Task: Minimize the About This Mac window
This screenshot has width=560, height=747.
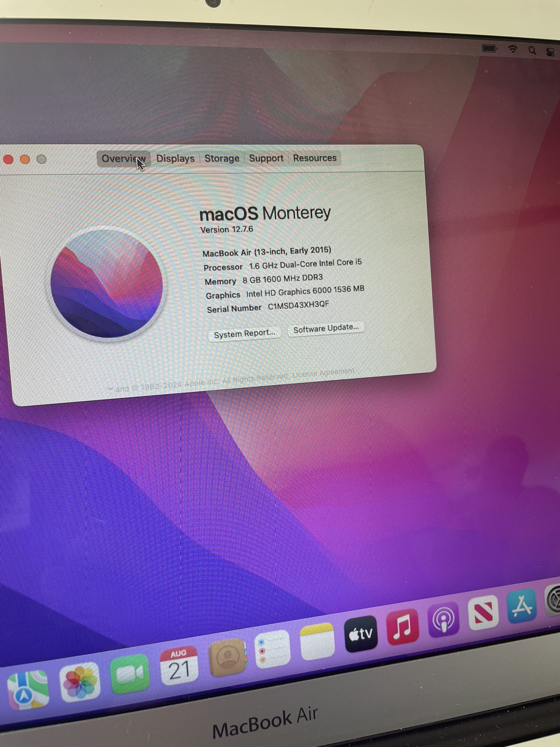Action: coord(25,159)
